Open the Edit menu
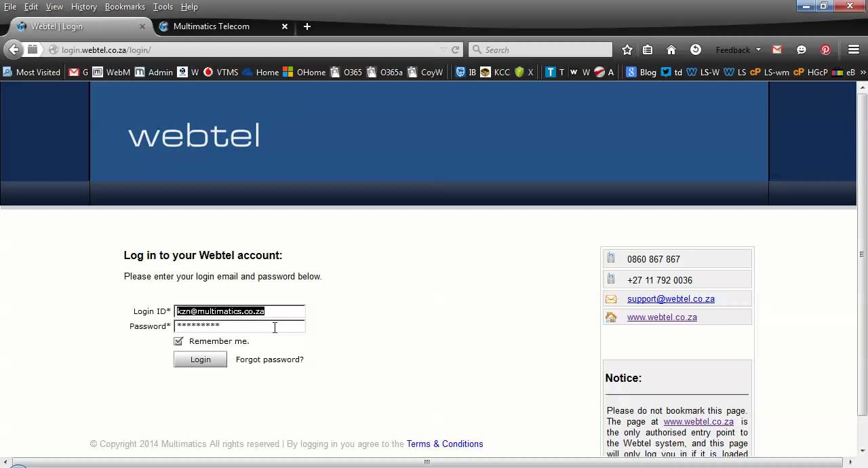 point(31,7)
